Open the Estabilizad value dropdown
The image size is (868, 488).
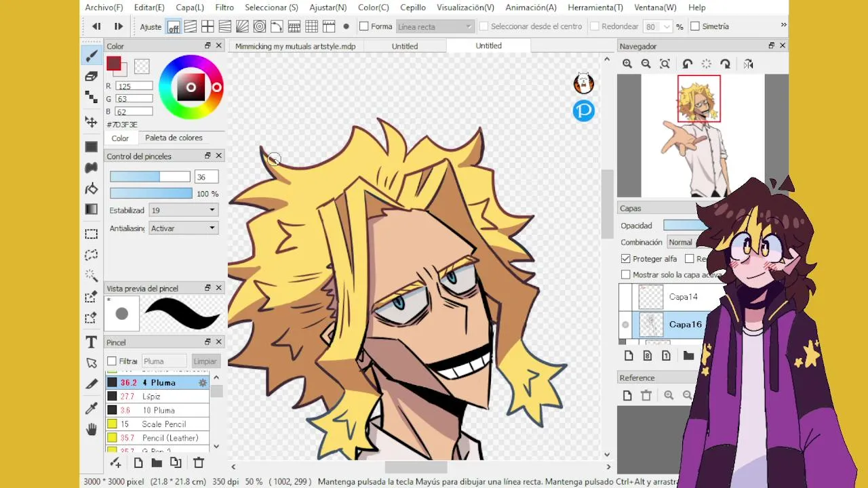[182, 210]
